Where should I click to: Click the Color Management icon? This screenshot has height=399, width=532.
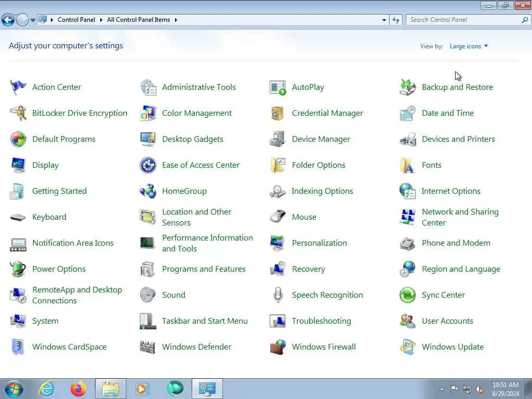click(x=148, y=113)
